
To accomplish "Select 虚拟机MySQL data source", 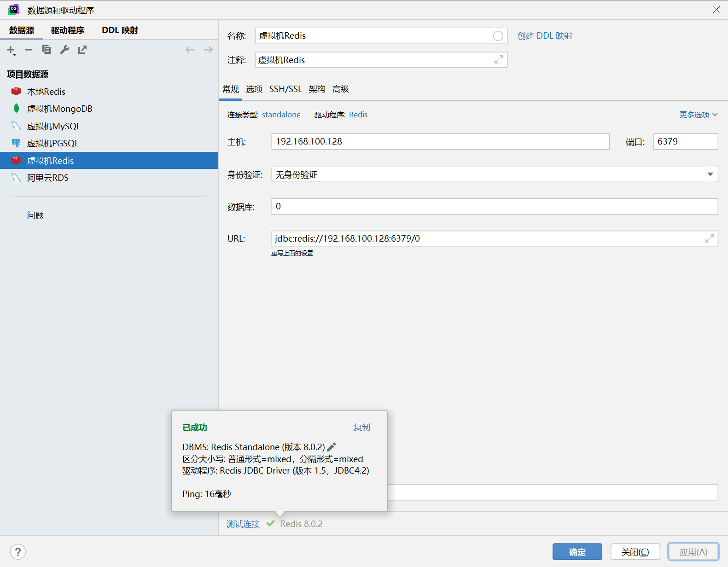I will (x=109, y=126).
